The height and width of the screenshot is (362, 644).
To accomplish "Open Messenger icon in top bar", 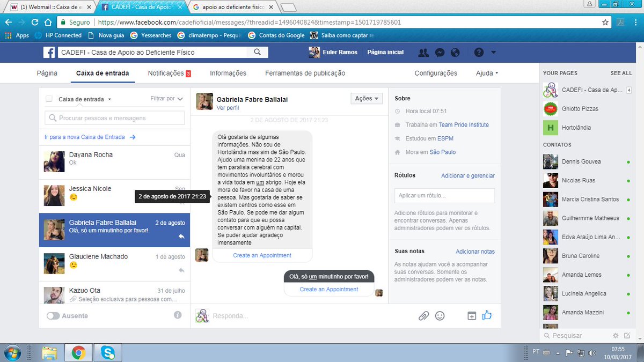I will pyautogui.click(x=440, y=53).
